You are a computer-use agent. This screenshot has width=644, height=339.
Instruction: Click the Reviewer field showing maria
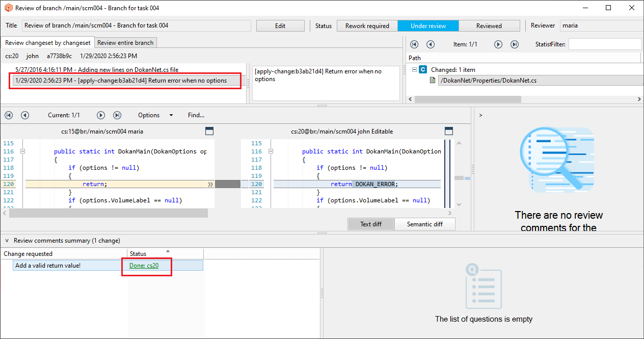(x=601, y=25)
